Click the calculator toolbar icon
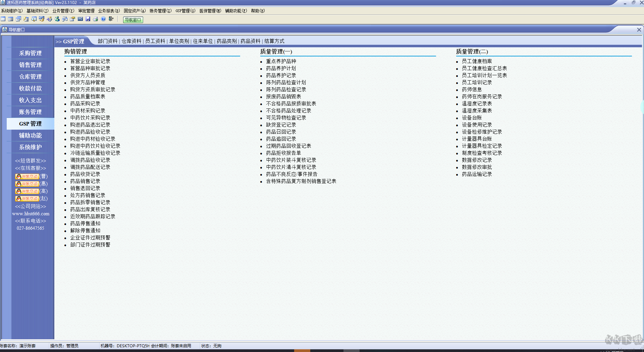Image resolution: width=644 pixels, height=352 pixels. [x=80, y=19]
